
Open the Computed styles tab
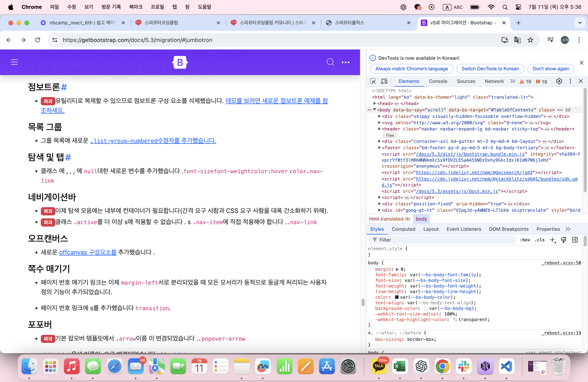[x=403, y=229]
